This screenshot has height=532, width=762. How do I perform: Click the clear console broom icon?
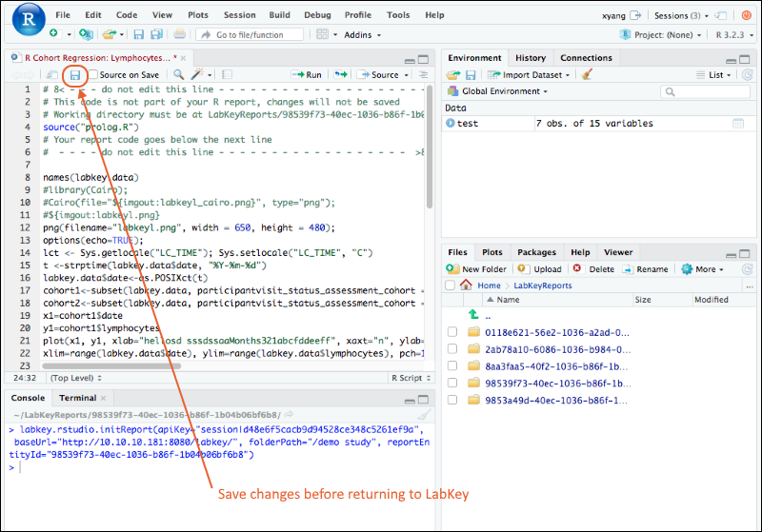coord(424,415)
